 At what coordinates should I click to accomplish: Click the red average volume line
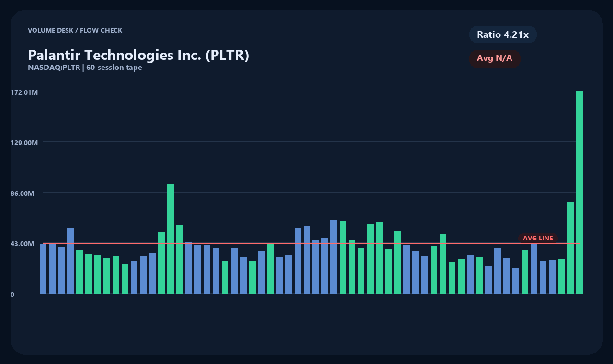311,243
